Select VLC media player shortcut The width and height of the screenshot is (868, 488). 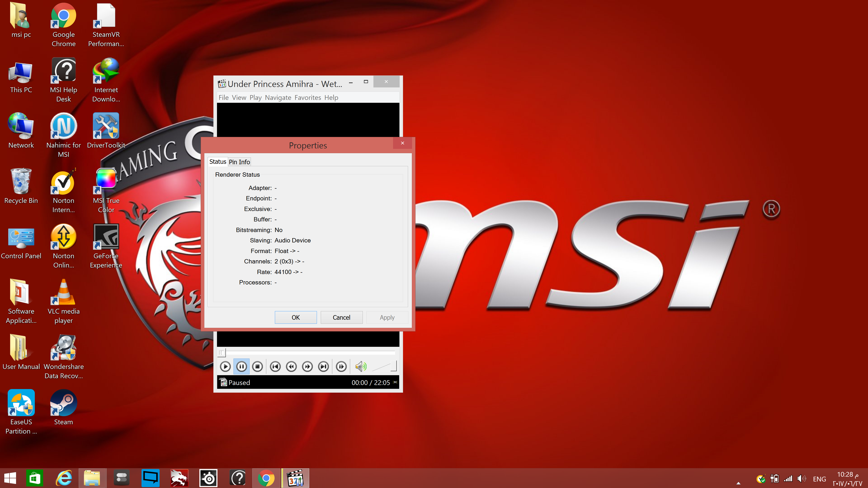pos(63,301)
